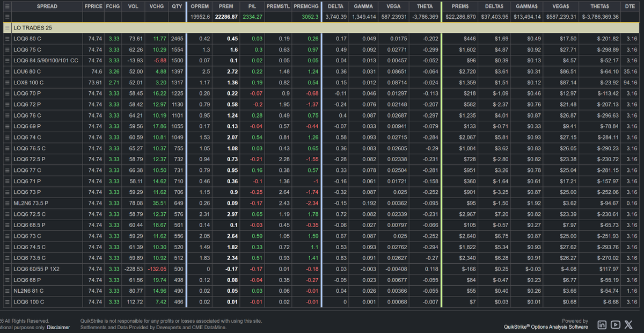Open row menu icon for LO TRADES 25
Screen dimensions: 644x333
(7, 27)
